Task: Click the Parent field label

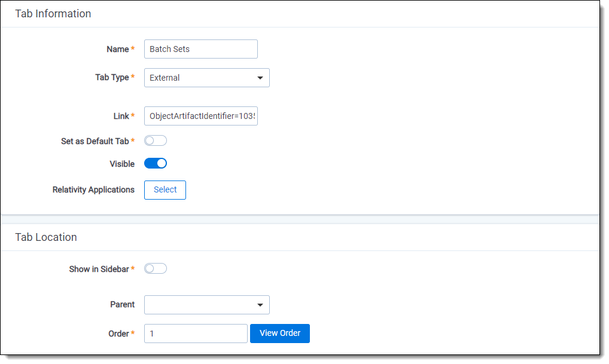Action: pyautogui.click(x=122, y=305)
